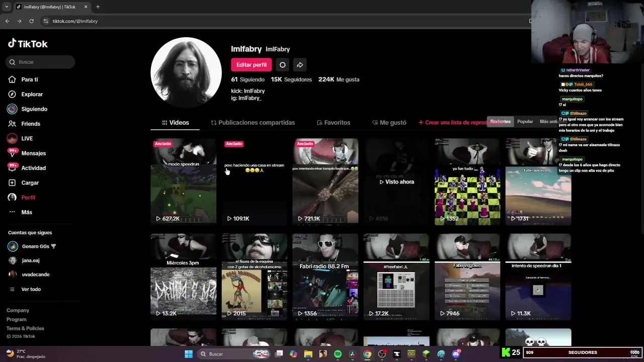Viewport: 644px width, 362px height.
Task: Reload the page in the browser
Action: (x=31, y=21)
